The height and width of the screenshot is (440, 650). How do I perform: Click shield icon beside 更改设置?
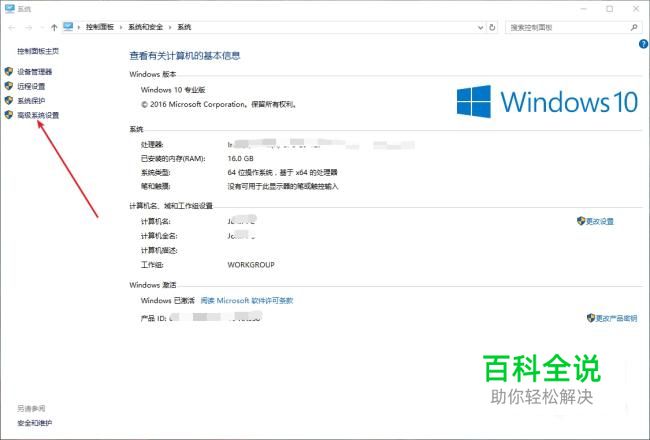(x=581, y=221)
